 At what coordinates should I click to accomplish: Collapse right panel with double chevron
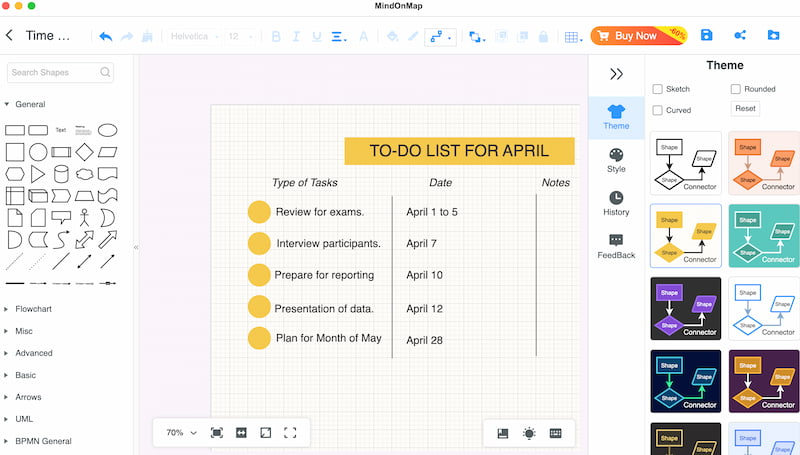(616, 74)
